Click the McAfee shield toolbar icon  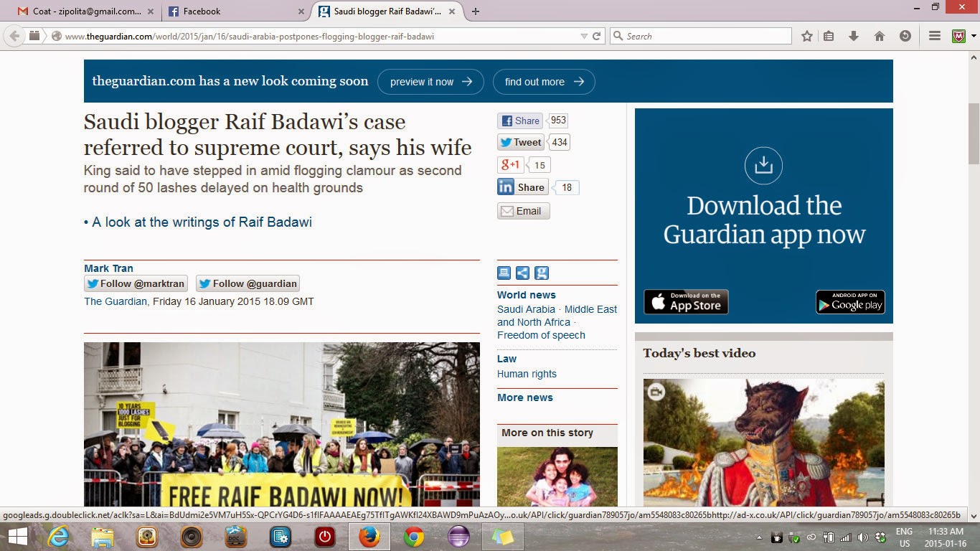(958, 36)
